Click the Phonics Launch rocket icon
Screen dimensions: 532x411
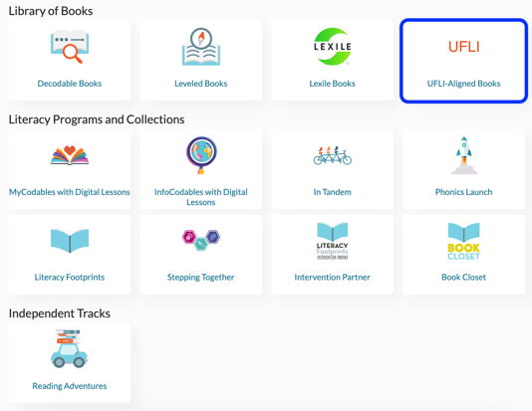464,155
